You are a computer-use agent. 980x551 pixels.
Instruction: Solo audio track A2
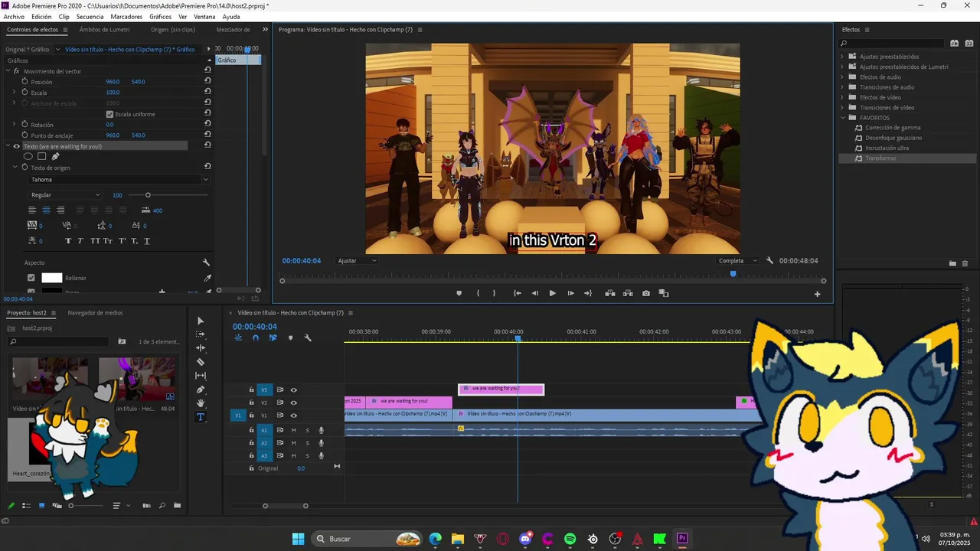308,443
